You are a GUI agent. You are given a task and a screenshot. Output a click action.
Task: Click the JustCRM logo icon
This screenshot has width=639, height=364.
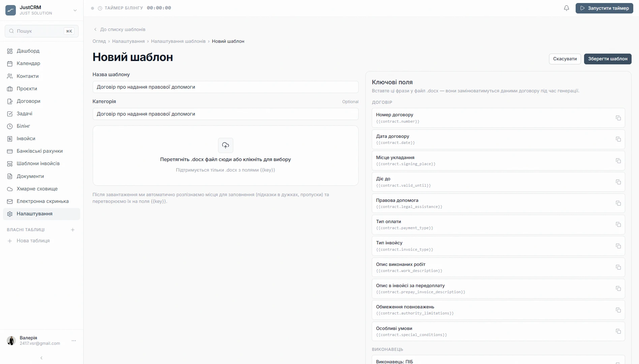point(10,10)
